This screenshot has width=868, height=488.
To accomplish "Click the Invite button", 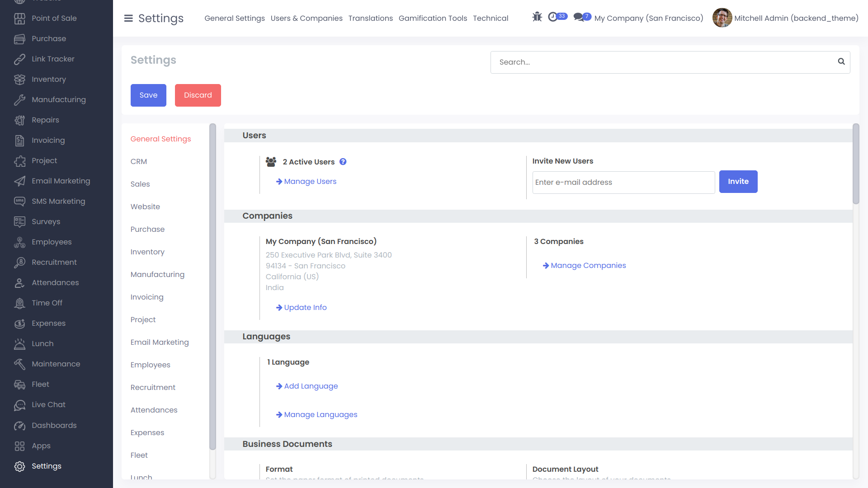I will coord(738,182).
